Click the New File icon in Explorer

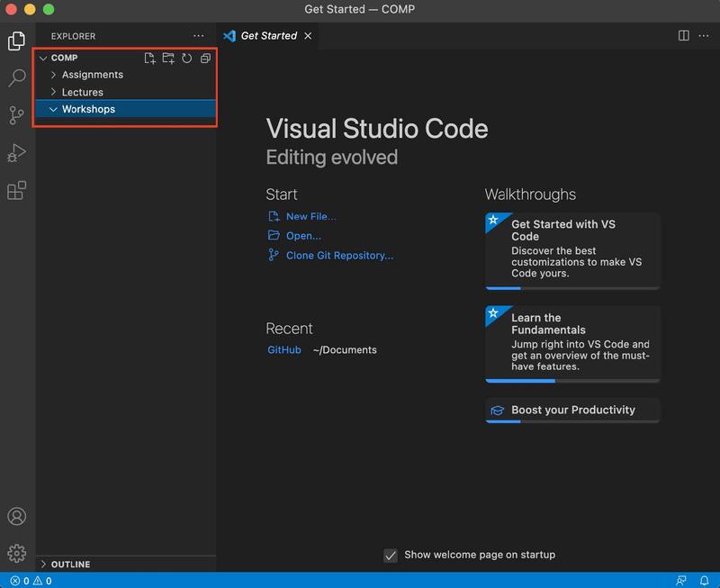[x=150, y=59]
